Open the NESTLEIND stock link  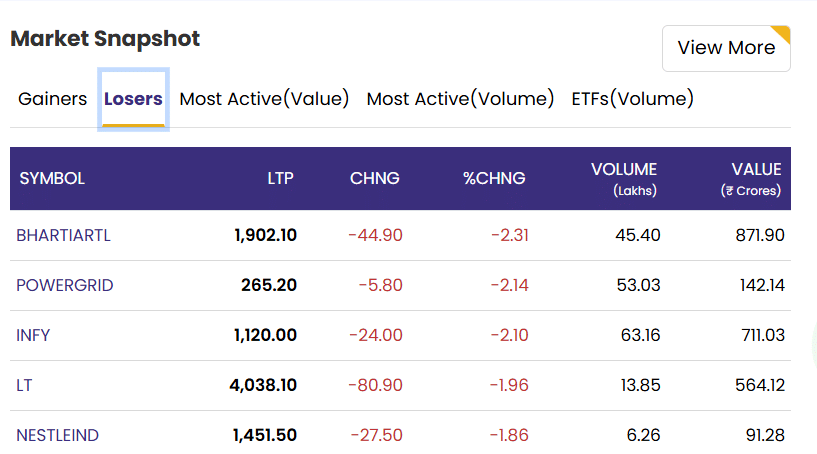57,435
